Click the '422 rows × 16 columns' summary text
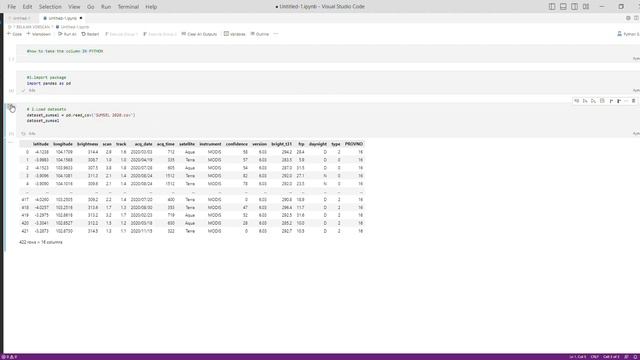This screenshot has width=640, height=360. 40,242
